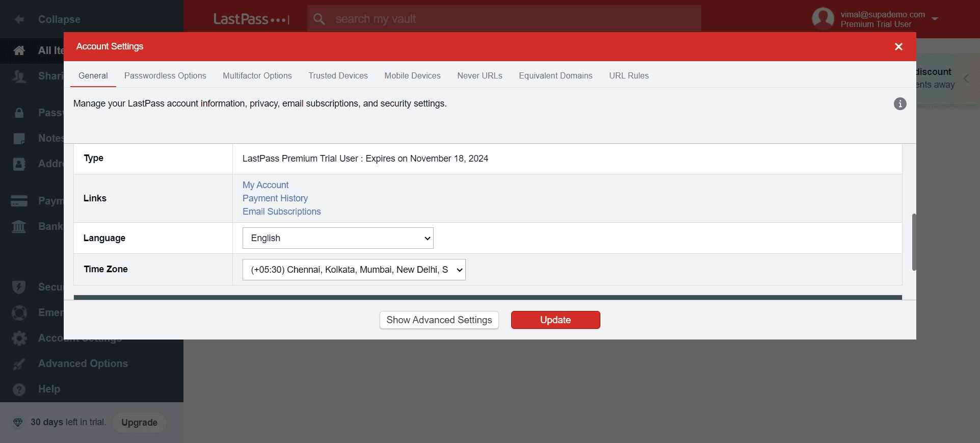This screenshot has width=980, height=443.
Task: Open the Bank Accounts building icon
Action: pos(19,226)
